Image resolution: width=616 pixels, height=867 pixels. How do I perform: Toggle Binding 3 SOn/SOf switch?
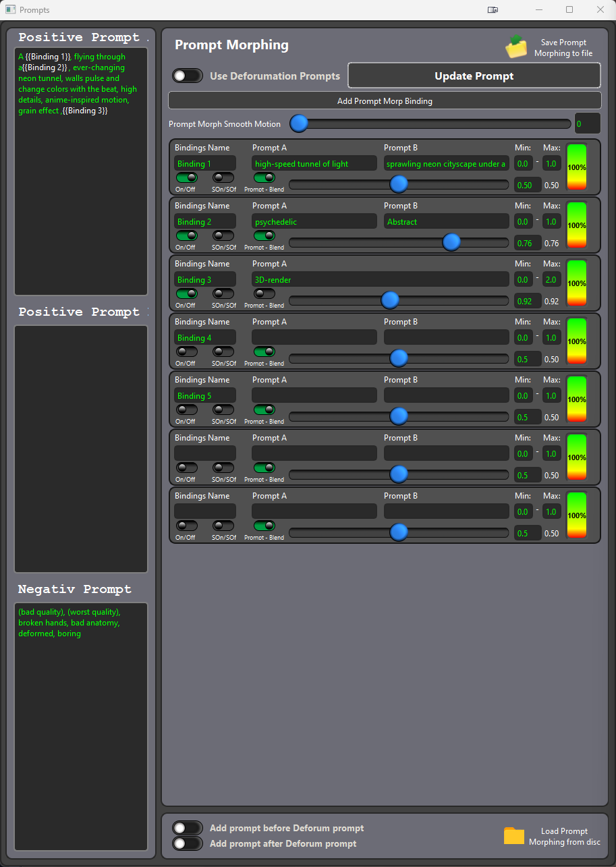pyautogui.click(x=223, y=293)
